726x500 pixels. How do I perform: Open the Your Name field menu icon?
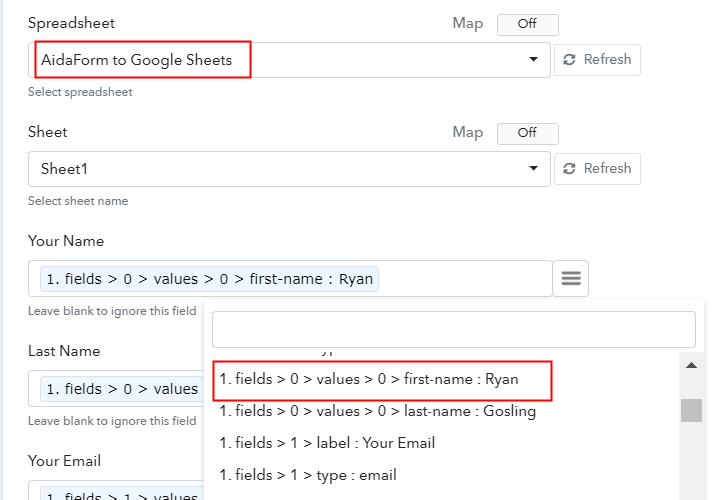(x=571, y=278)
